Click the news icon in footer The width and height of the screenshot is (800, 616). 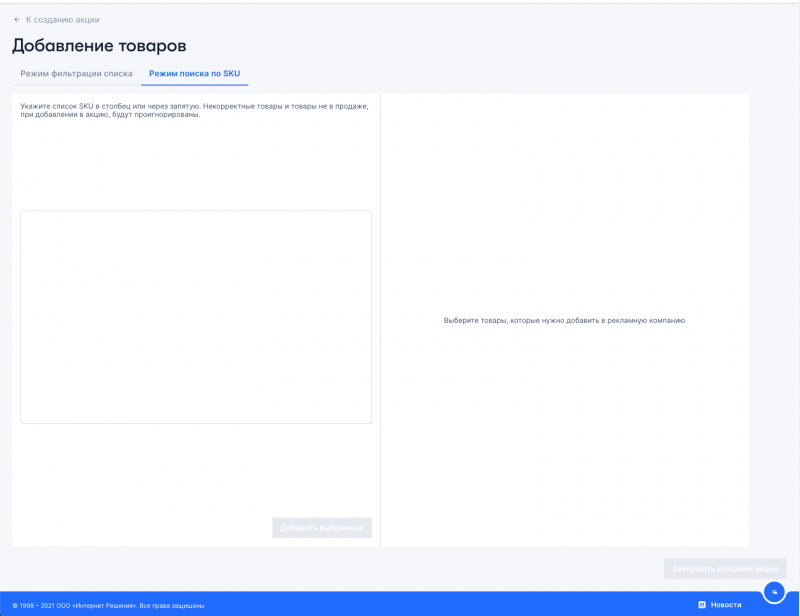(x=702, y=605)
